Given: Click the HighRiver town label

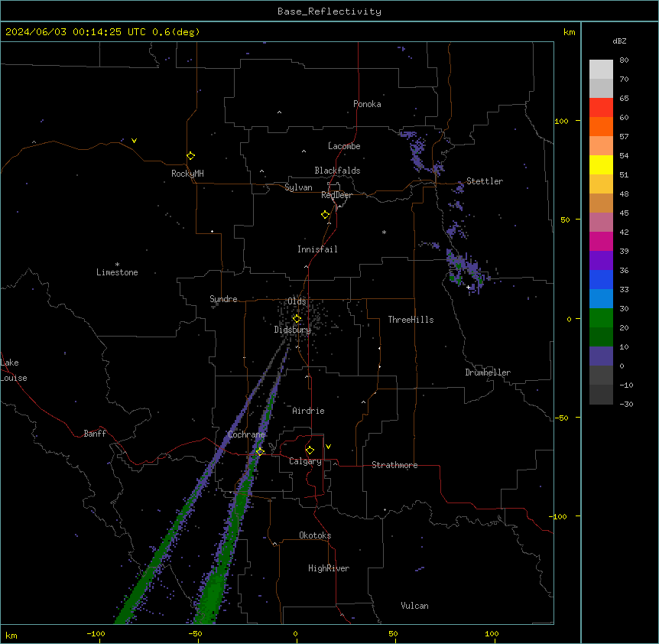Looking at the screenshot, I should [329, 568].
